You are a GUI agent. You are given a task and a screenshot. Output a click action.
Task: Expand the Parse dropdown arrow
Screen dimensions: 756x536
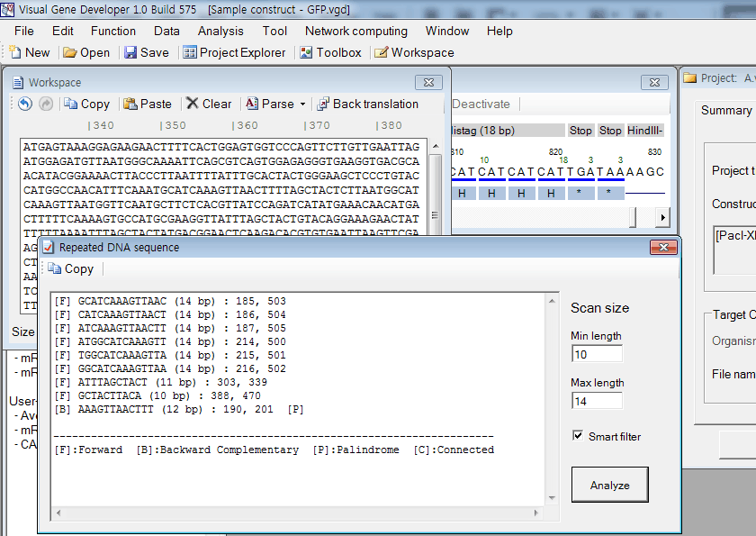tap(302, 104)
